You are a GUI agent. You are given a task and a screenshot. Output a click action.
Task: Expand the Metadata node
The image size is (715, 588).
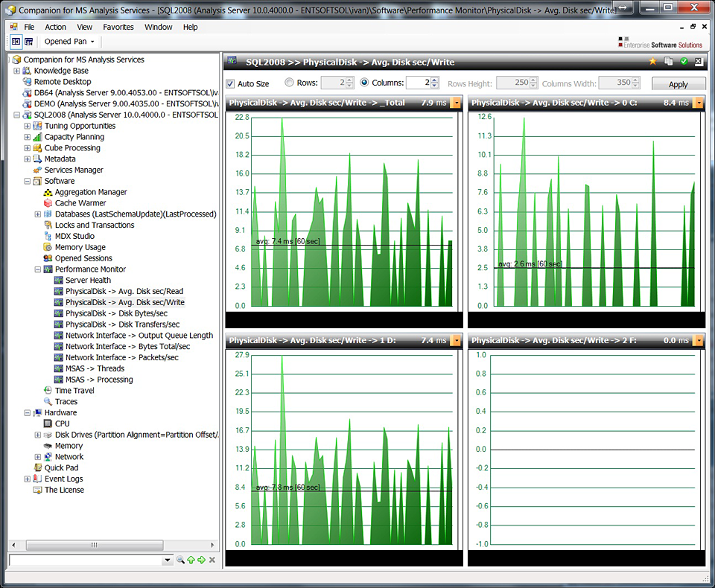point(28,159)
